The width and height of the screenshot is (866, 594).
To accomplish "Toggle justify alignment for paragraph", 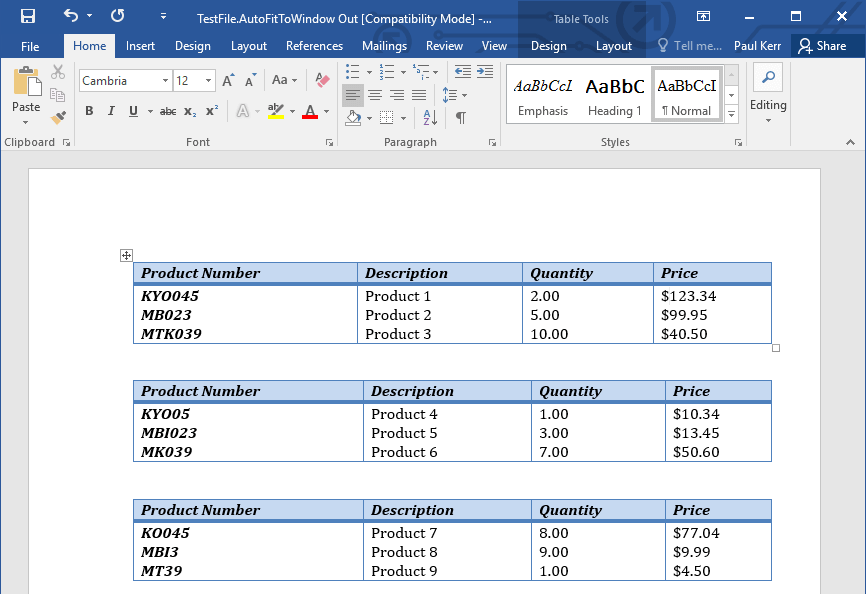I will [419, 95].
